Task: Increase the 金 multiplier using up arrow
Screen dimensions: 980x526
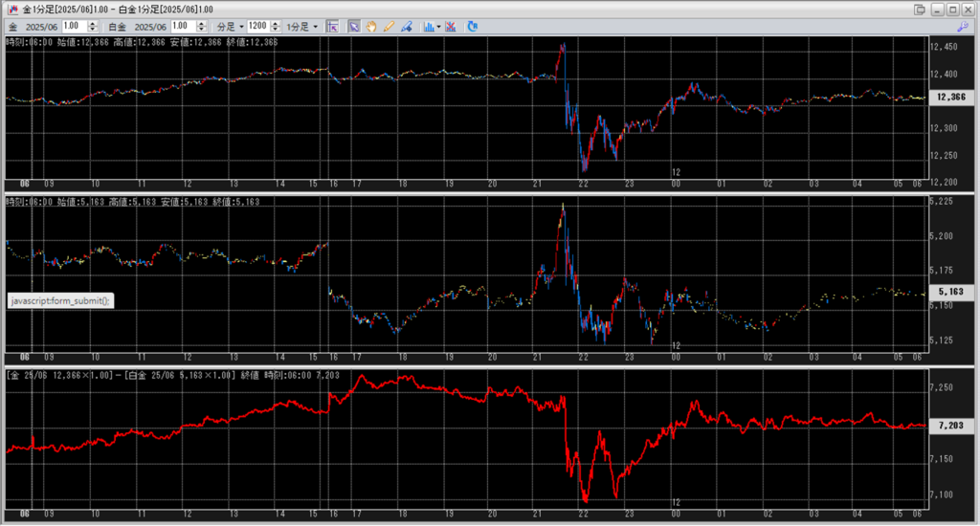Action: pyautogui.click(x=94, y=23)
